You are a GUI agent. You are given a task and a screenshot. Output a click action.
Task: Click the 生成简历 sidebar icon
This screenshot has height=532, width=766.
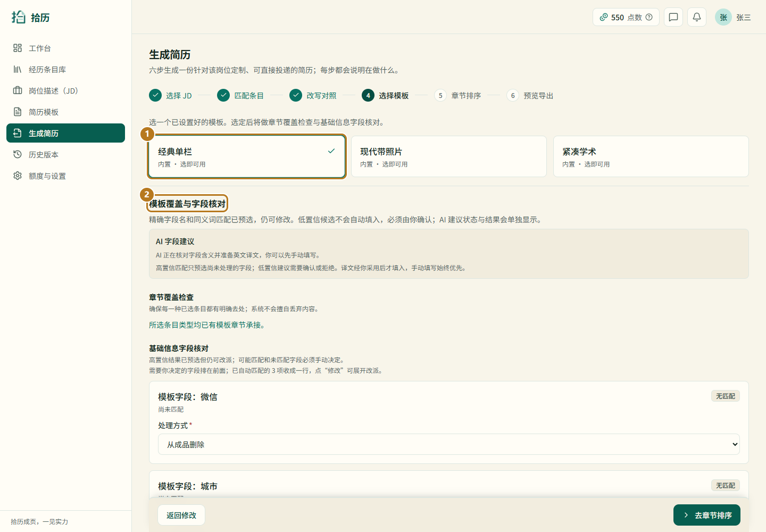[18, 133]
